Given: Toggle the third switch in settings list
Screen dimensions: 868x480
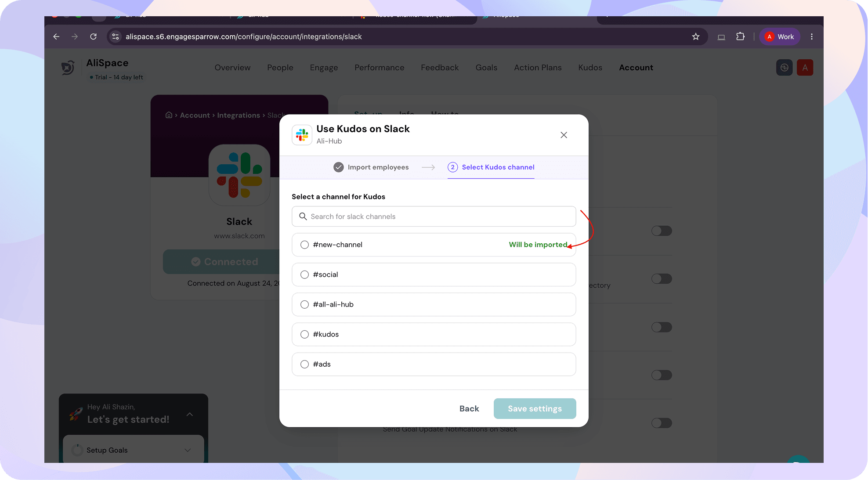Looking at the screenshot, I should click(662, 327).
